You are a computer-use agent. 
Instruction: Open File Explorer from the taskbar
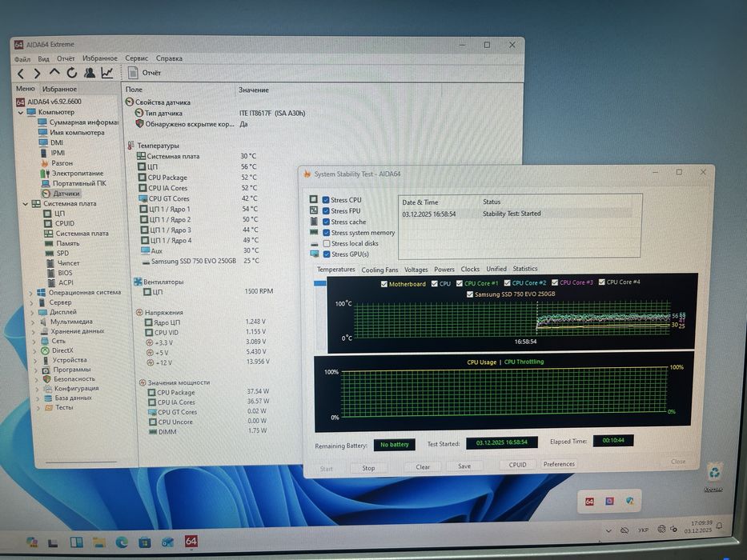click(99, 542)
